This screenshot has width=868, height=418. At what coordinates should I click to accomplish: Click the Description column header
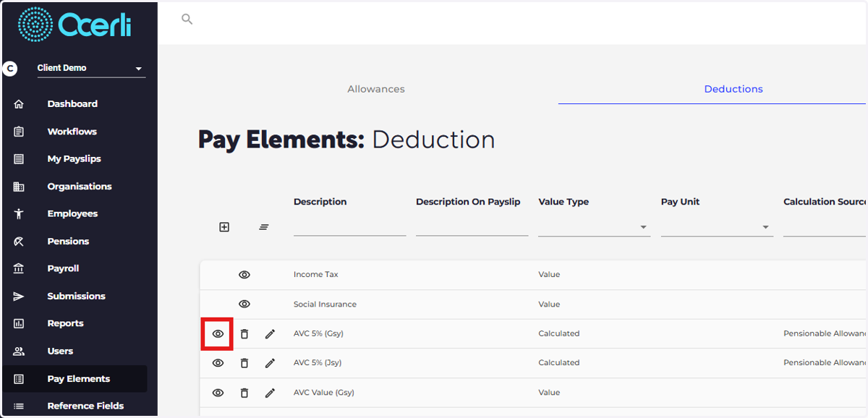click(x=320, y=202)
